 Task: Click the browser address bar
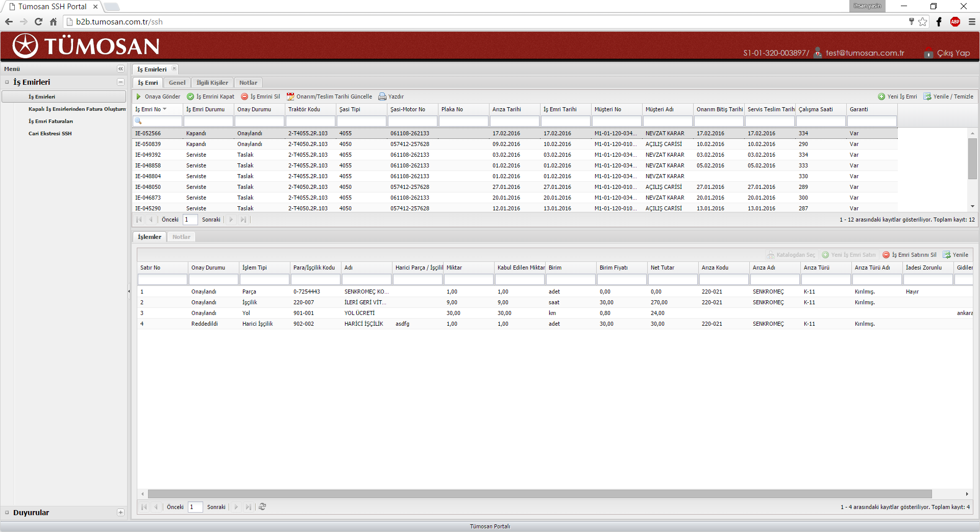tap(490, 21)
